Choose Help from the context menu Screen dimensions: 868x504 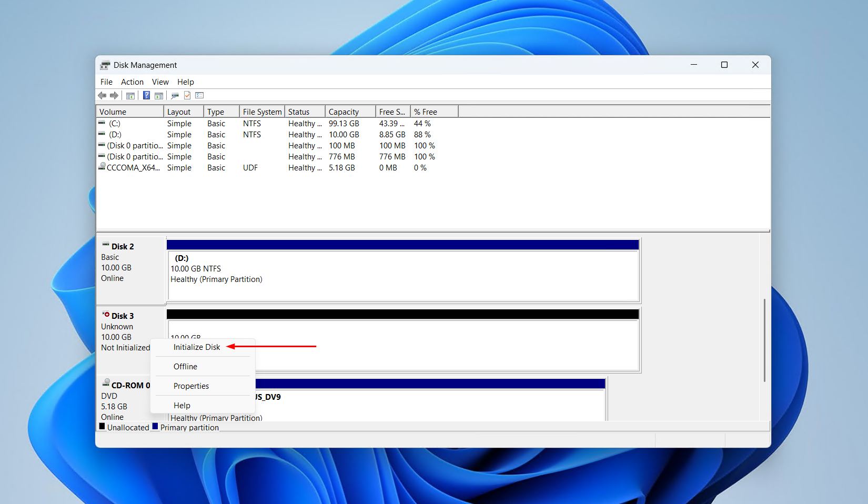pos(182,406)
